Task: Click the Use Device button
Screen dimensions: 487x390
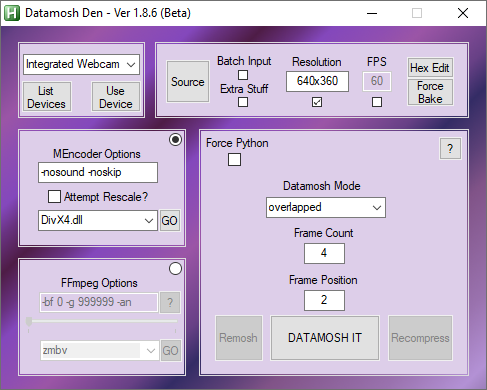Action: click(x=116, y=97)
